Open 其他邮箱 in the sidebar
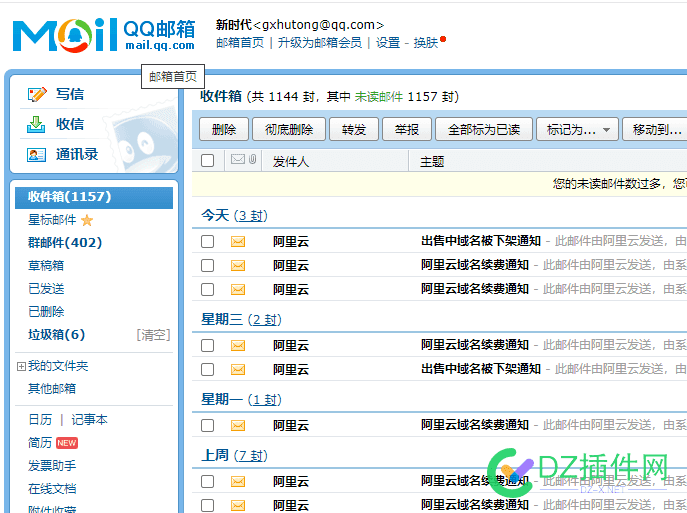The image size is (687, 513). [52, 389]
